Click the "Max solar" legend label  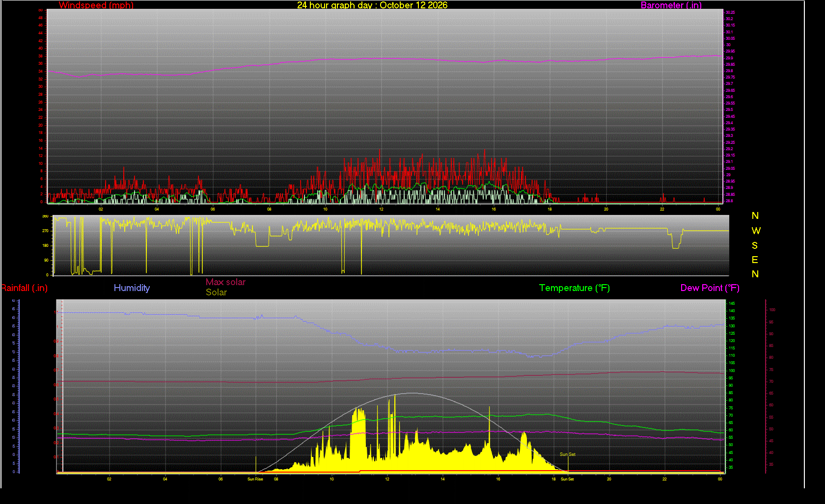[x=225, y=282]
